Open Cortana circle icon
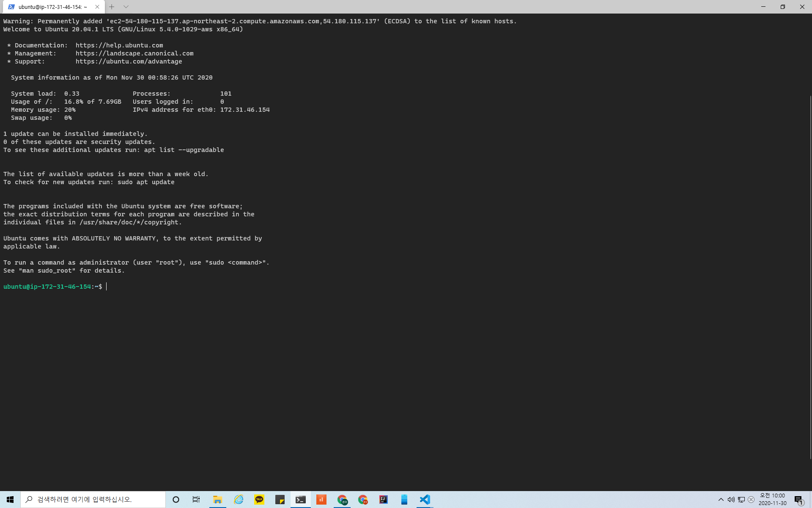 click(x=176, y=500)
